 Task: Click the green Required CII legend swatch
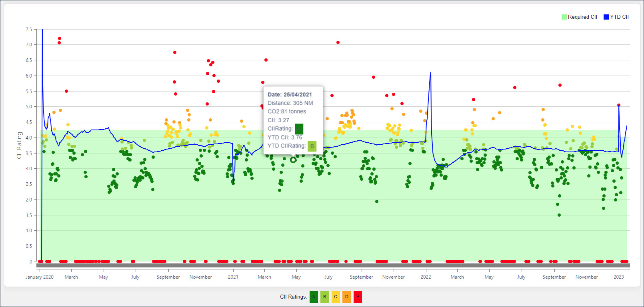pos(564,17)
